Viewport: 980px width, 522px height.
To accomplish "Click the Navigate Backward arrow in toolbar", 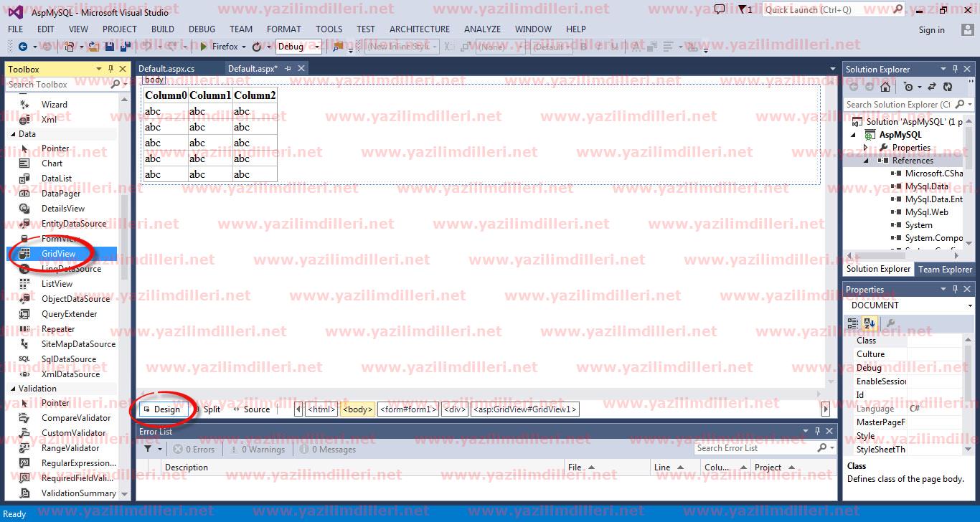I will click(23, 47).
